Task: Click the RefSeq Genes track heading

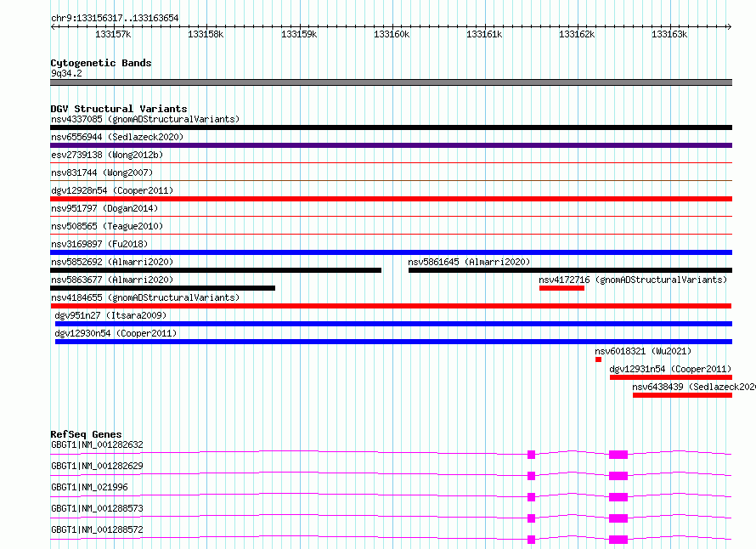Action: pos(86,434)
